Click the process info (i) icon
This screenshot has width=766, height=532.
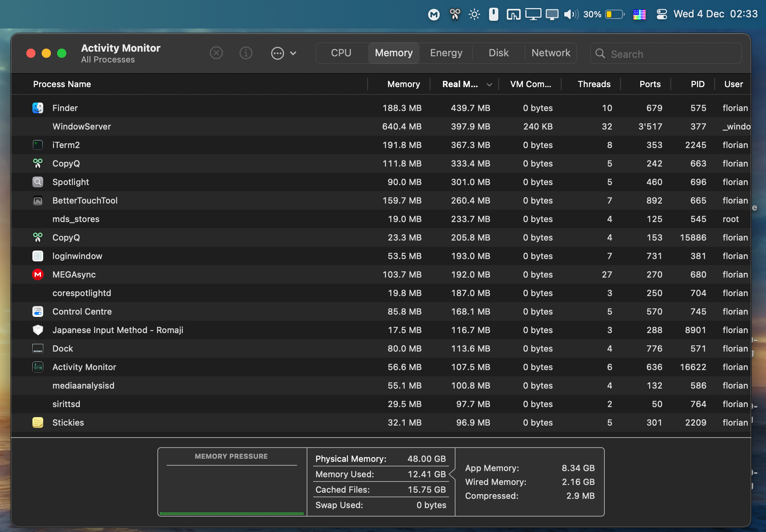point(246,53)
